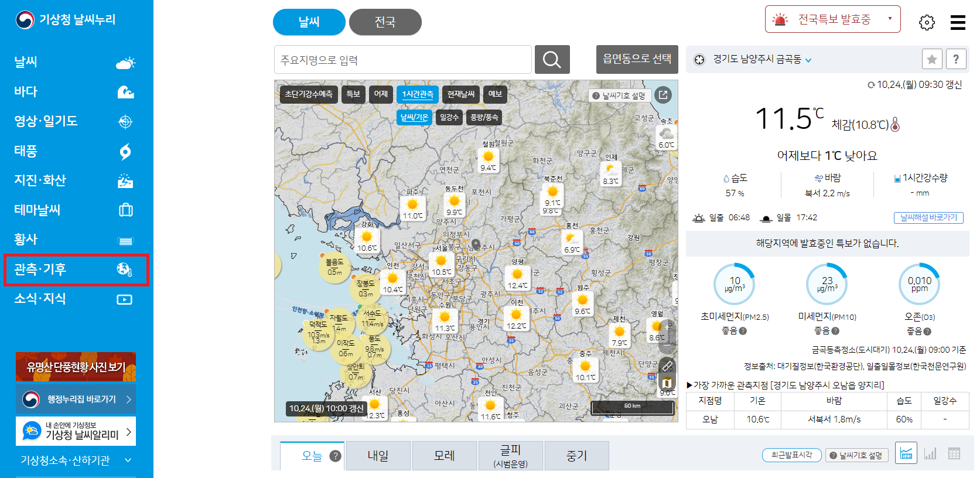
Task: Select the 날씨/기온 map option
Action: (x=414, y=118)
